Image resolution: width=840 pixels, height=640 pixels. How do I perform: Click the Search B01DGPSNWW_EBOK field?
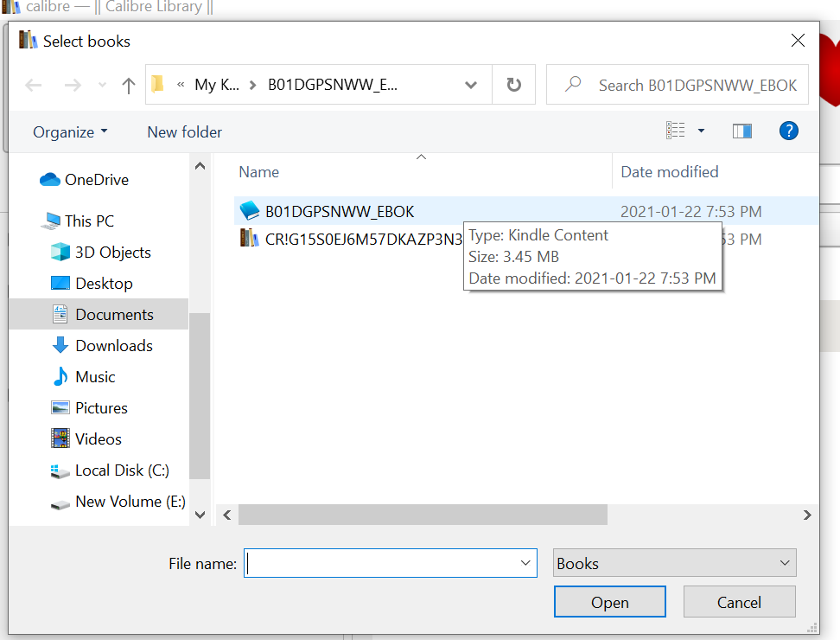click(x=678, y=85)
